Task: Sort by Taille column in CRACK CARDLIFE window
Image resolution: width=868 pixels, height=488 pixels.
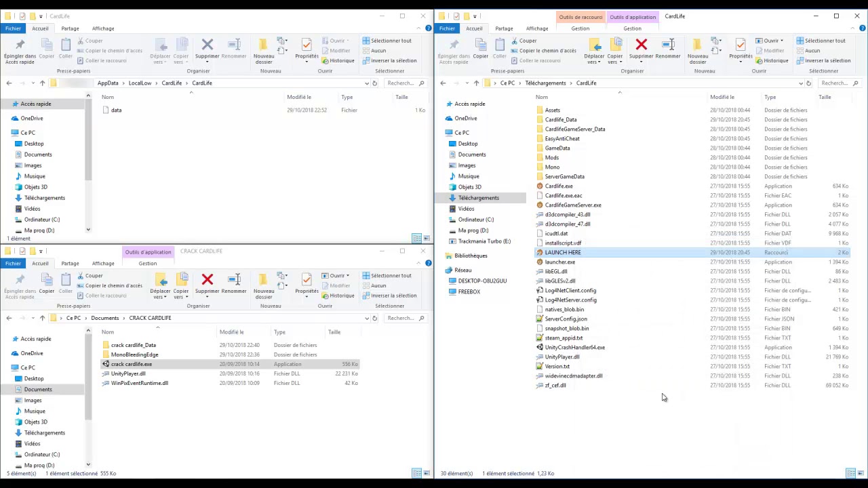Action: coord(334,332)
